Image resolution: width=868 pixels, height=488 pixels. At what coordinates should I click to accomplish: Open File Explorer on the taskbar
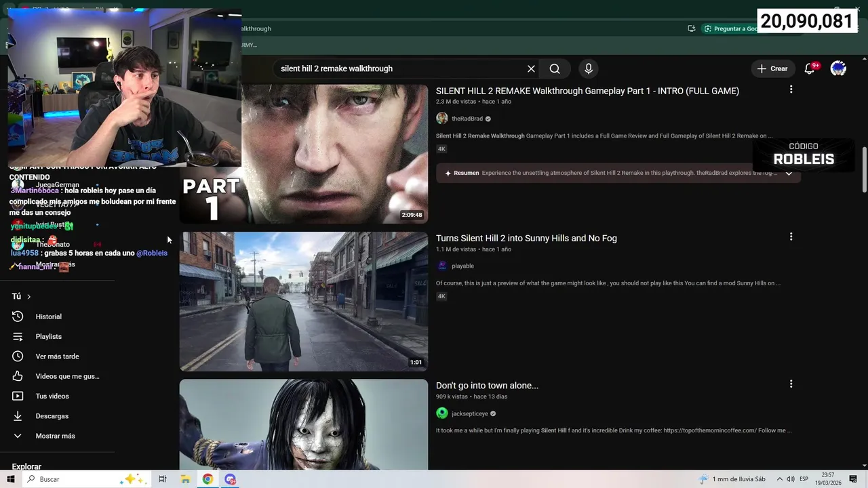coord(185,479)
